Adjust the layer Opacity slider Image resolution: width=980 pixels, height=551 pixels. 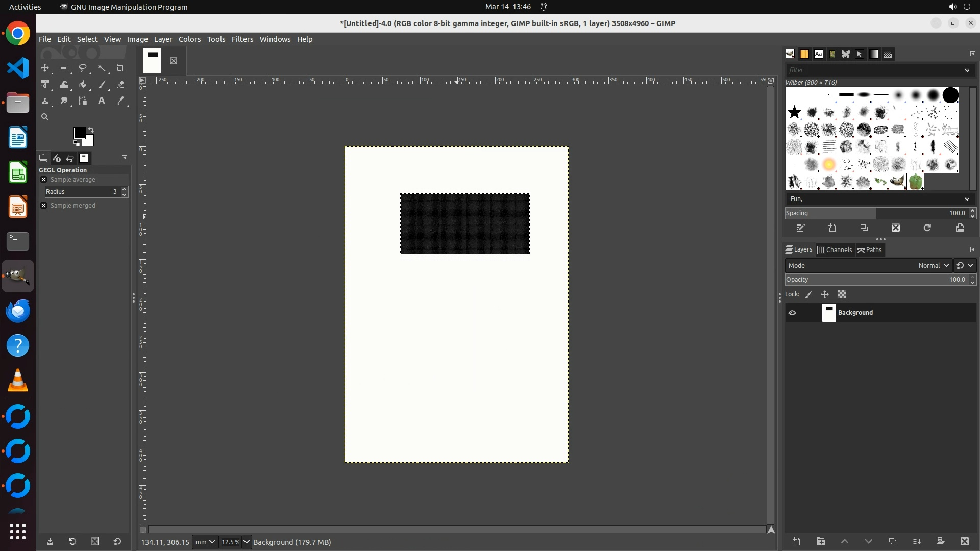[x=875, y=280]
